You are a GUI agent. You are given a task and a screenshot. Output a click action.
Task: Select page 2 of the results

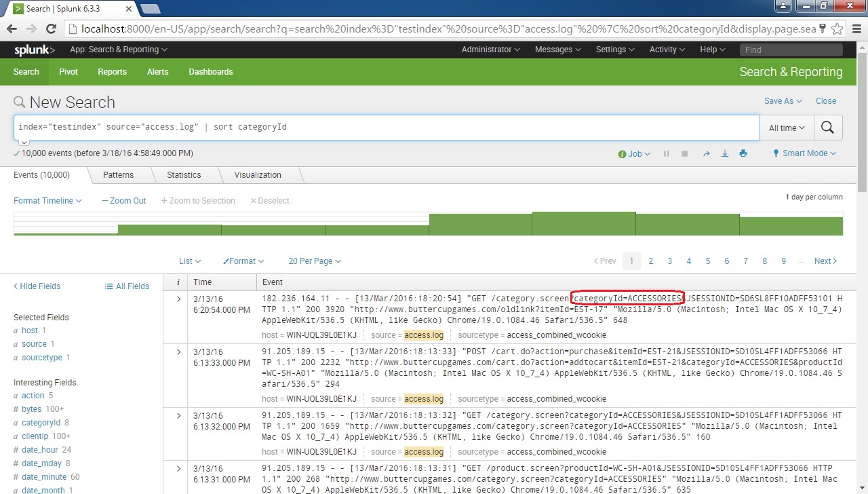pyautogui.click(x=650, y=261)
